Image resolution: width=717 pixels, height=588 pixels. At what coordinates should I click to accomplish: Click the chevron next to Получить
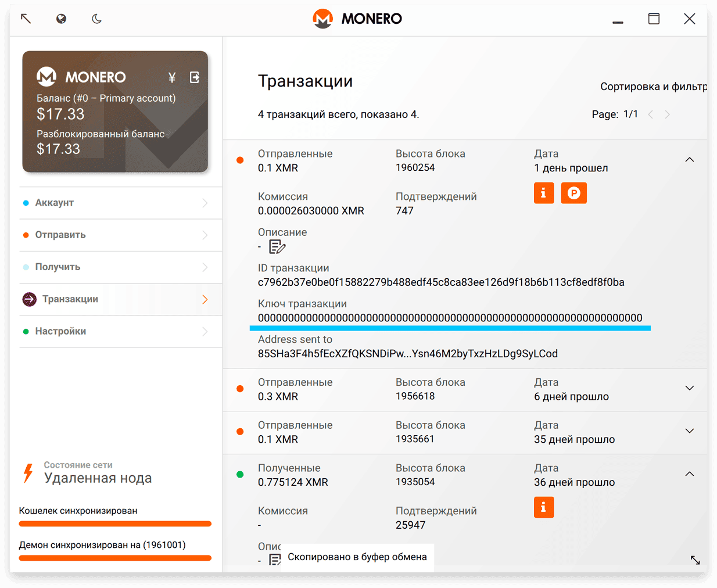(205, 267)
